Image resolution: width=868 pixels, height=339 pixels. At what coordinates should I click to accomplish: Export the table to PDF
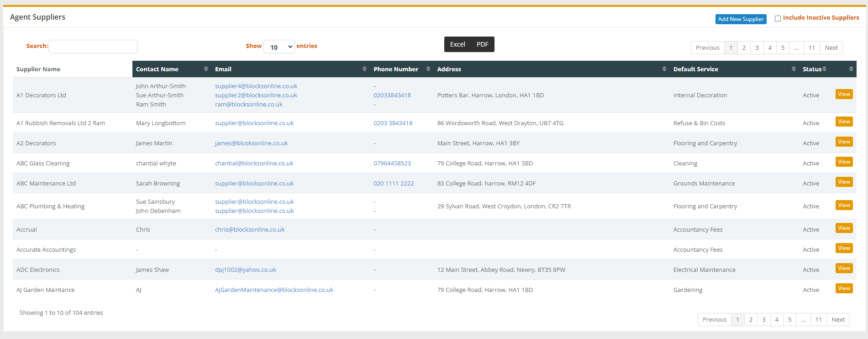(x=483, y=44)
